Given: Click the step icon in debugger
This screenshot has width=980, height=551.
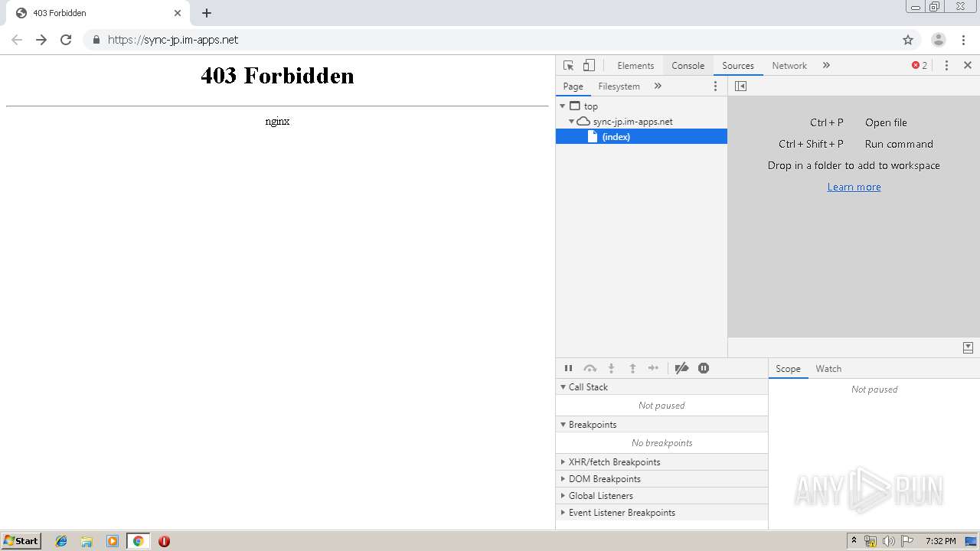Looking at the screenshot, I should 653,368.
